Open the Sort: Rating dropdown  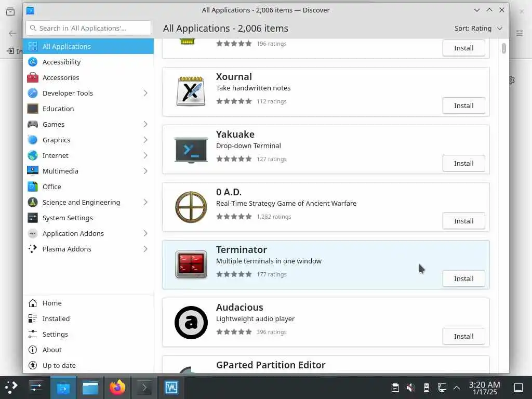tap(478, 29)
